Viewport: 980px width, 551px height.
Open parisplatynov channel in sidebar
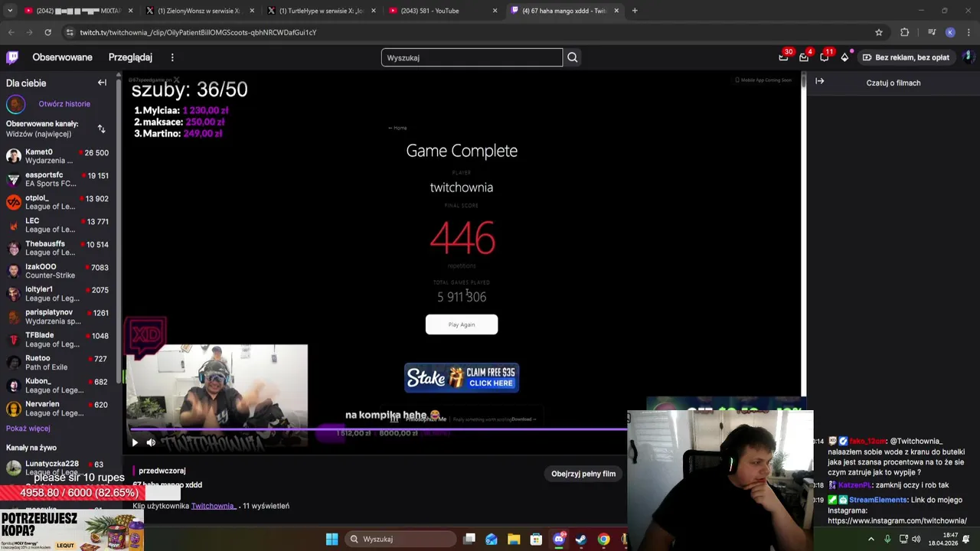tap(57, 317)
